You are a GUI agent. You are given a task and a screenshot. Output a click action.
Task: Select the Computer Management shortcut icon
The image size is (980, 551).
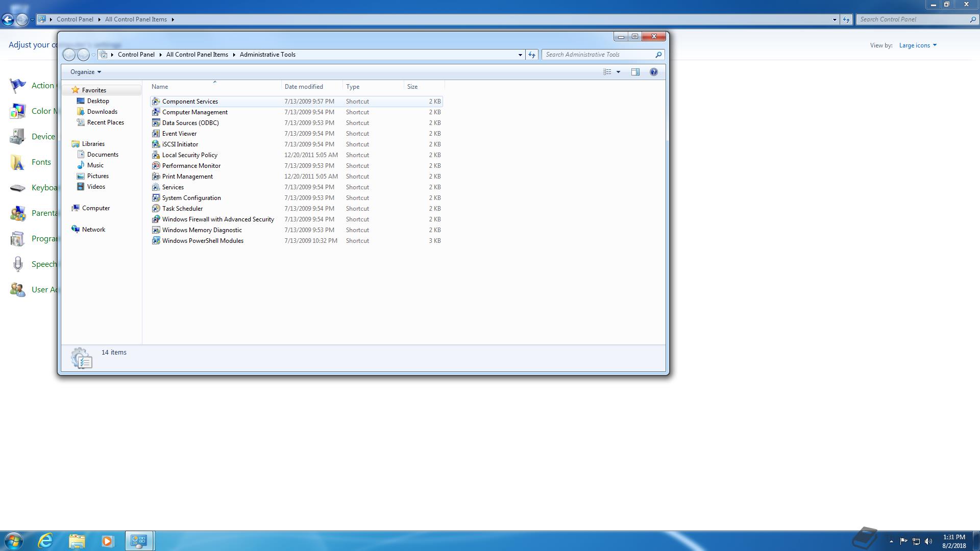pos(156,112)
